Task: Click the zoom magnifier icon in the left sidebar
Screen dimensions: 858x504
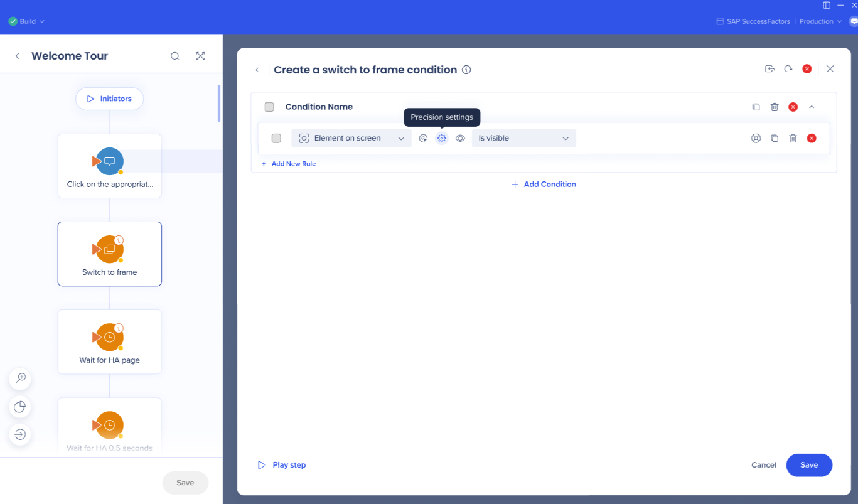Action: pyautogui.click(x=20, y=378)
